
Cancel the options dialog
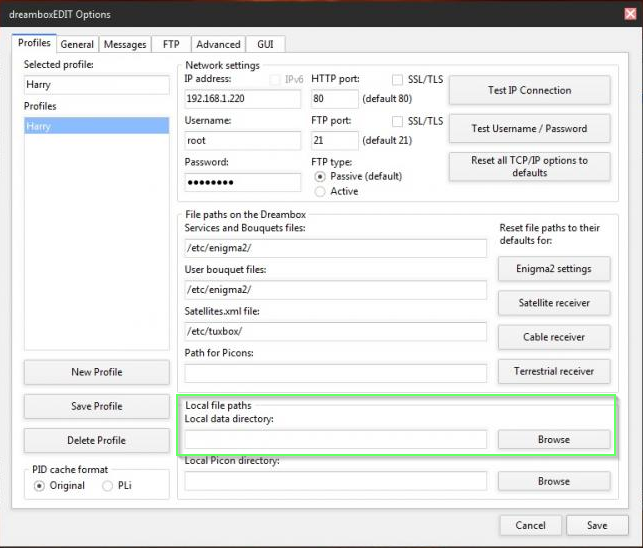tap(530, 525)
